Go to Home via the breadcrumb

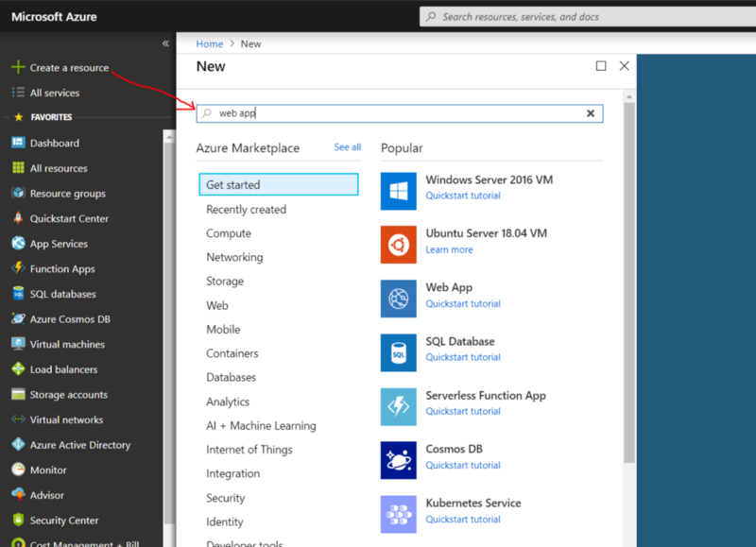coord(209,43)
